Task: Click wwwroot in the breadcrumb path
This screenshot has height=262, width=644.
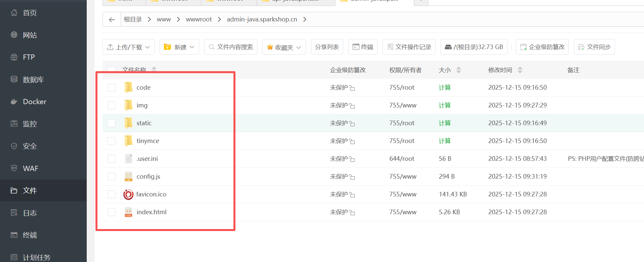Action: 199,19
